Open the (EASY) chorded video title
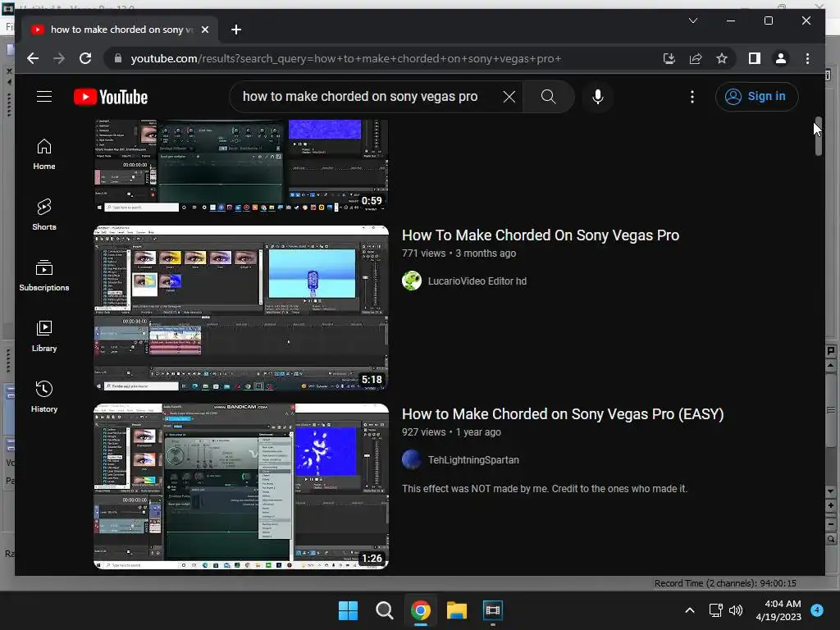 (x=563, y=414)
